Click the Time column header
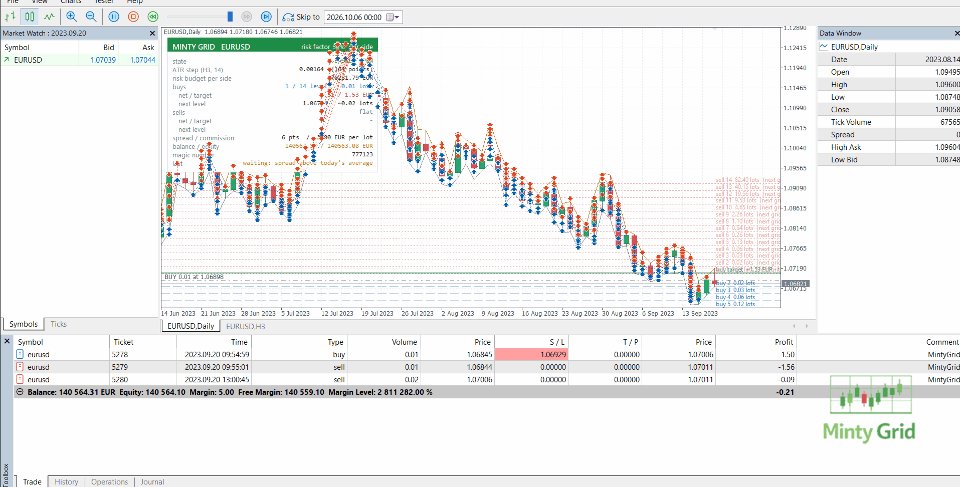The height and width of the screenshot is (487, 960). [x=239, y=342]
